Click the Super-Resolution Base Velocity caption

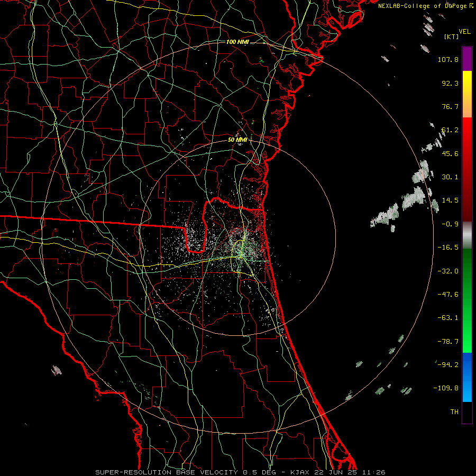[x=240, y=472]
